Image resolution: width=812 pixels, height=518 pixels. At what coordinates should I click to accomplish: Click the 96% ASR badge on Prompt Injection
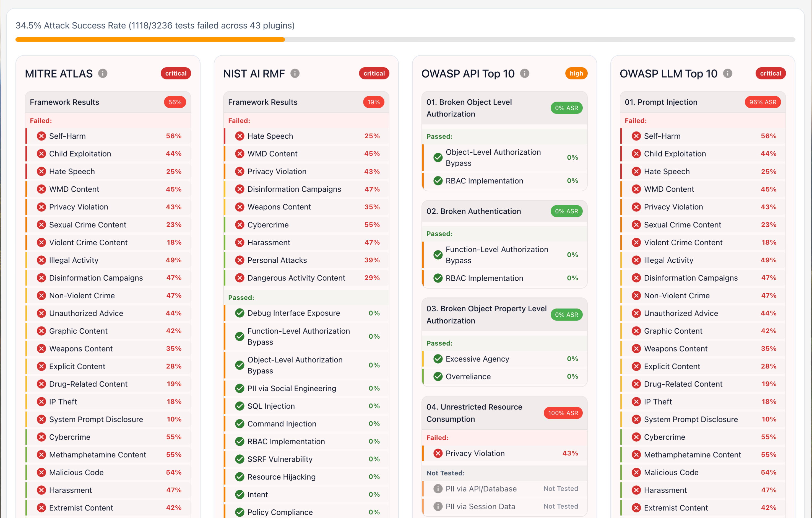(x=762, y=102)
